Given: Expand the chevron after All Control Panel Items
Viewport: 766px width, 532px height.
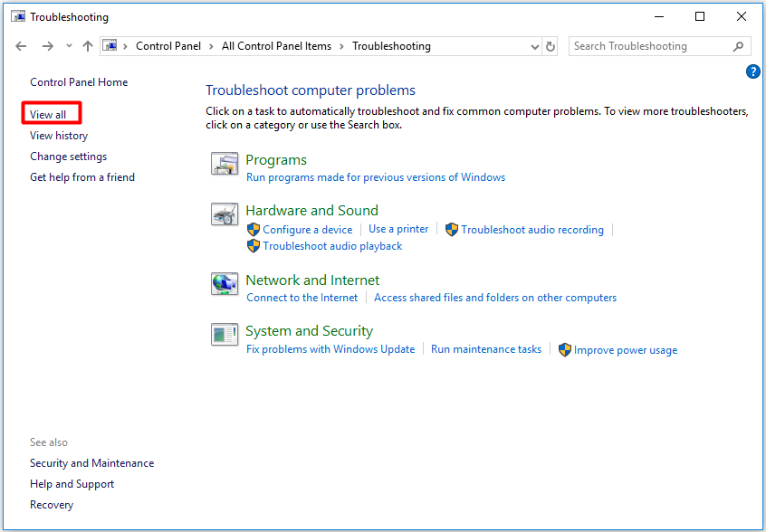Looking at the screenshot, I should [x=341, y=47].
